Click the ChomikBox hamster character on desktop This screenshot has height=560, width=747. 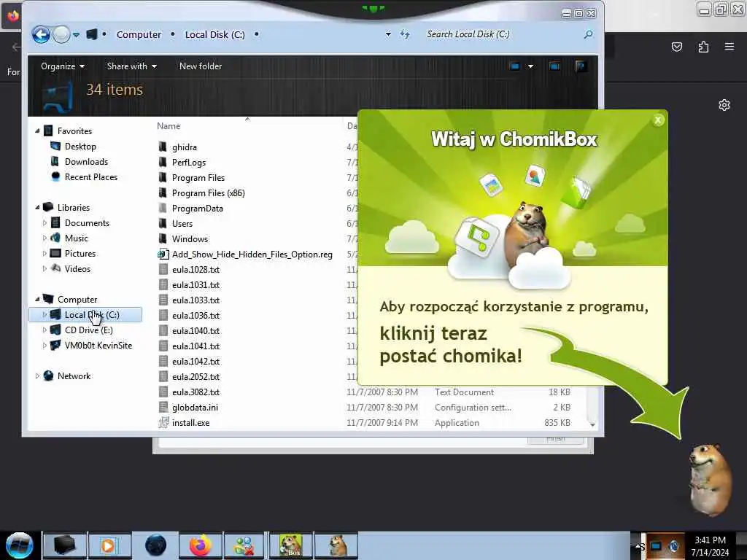[x=710, y=479]
